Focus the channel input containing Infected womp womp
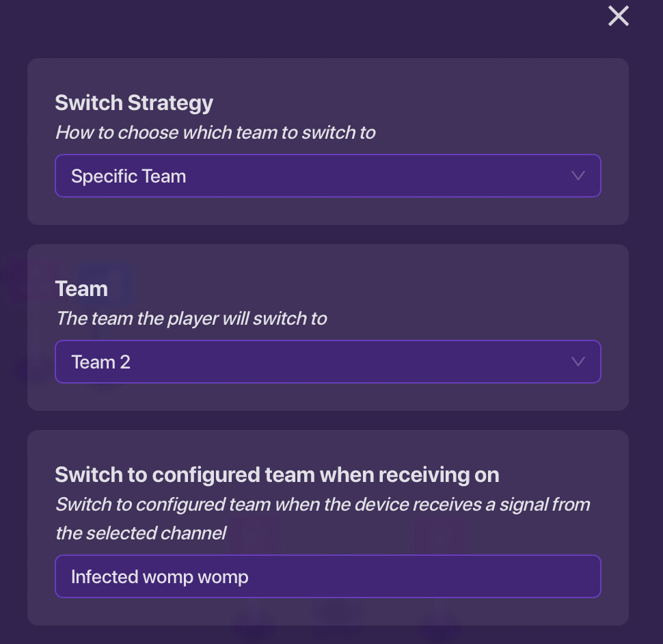This screenshot has width=663, height=644. click(328, 576)
